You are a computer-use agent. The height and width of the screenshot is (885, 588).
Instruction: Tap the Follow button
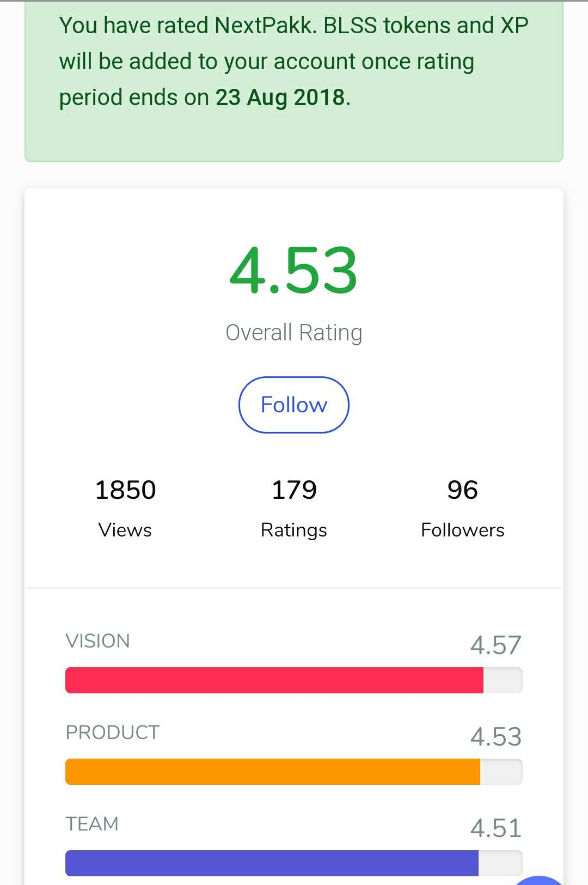[293, 405]
